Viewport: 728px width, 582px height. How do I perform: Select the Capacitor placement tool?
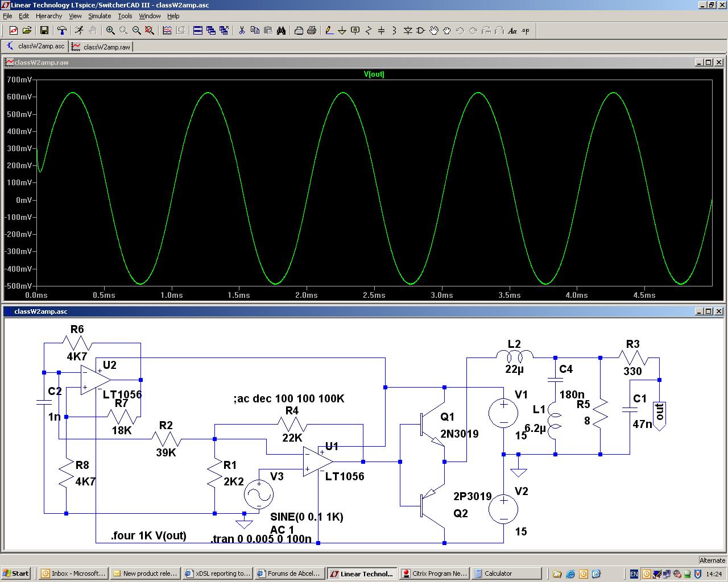point(381,31)
